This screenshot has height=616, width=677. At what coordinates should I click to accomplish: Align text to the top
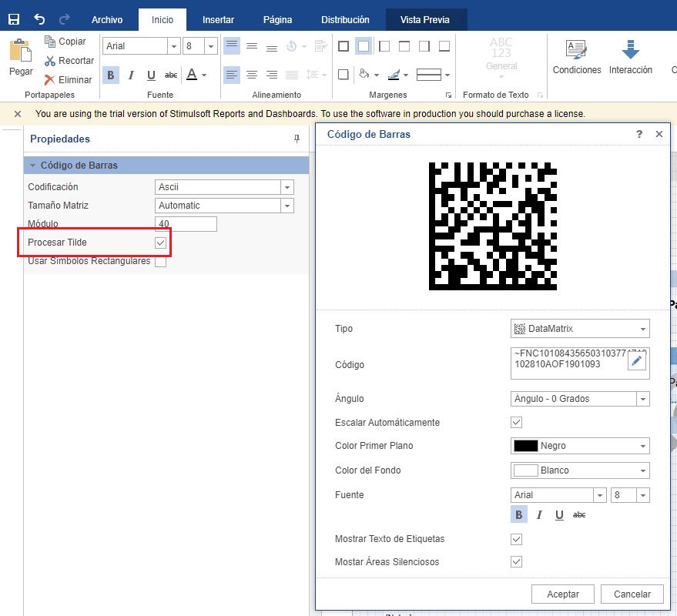click(x=232, y=45)
